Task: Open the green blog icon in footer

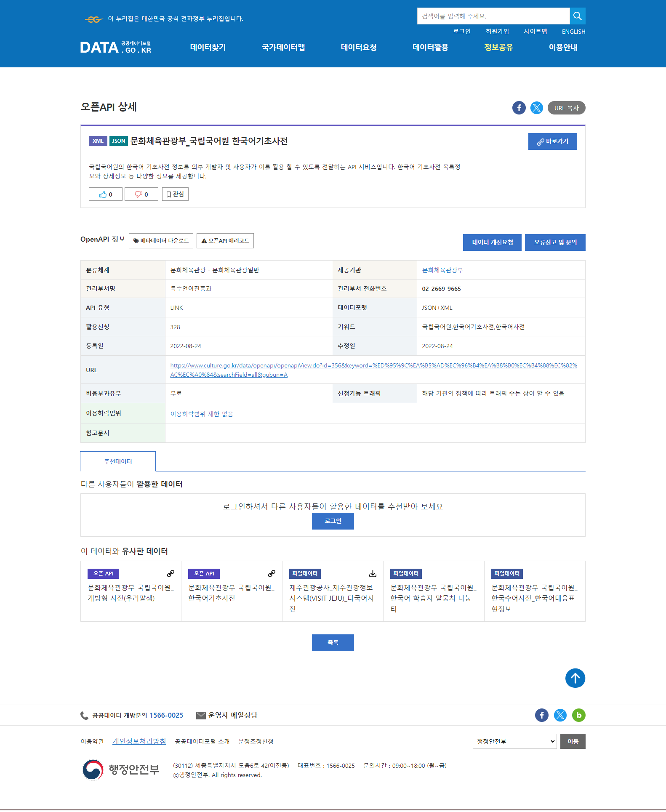Action: coord(578,715)
